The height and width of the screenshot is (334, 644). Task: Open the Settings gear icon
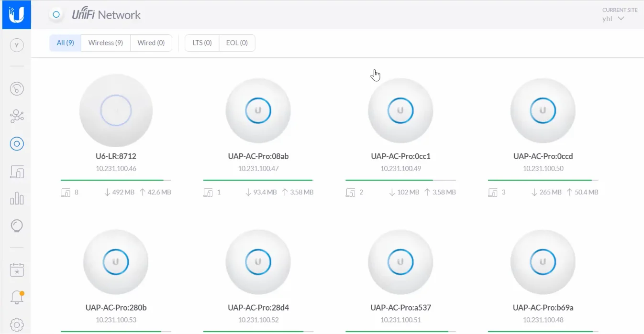point(17,325)
